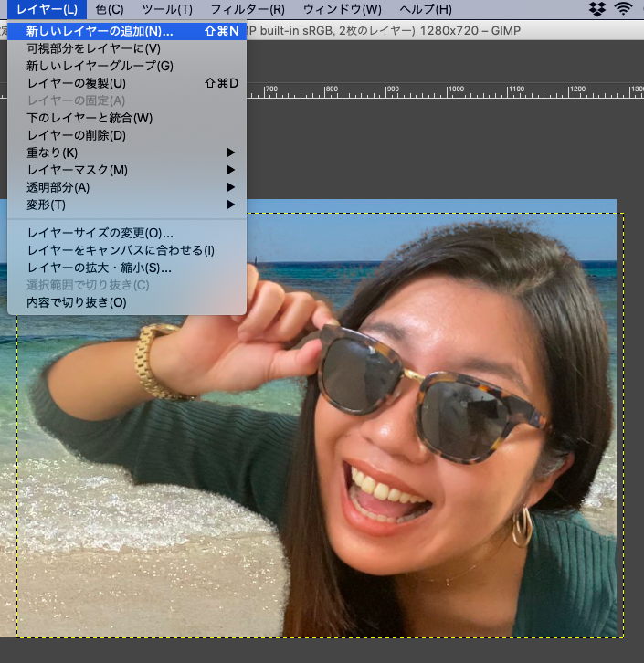644x663 pixels.
Task: Open the フィルター(R) menu
Action: coord(248,9)
